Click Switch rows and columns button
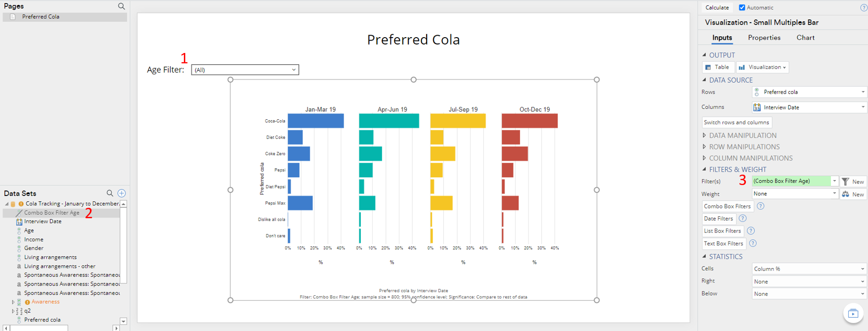 (736, 122)
